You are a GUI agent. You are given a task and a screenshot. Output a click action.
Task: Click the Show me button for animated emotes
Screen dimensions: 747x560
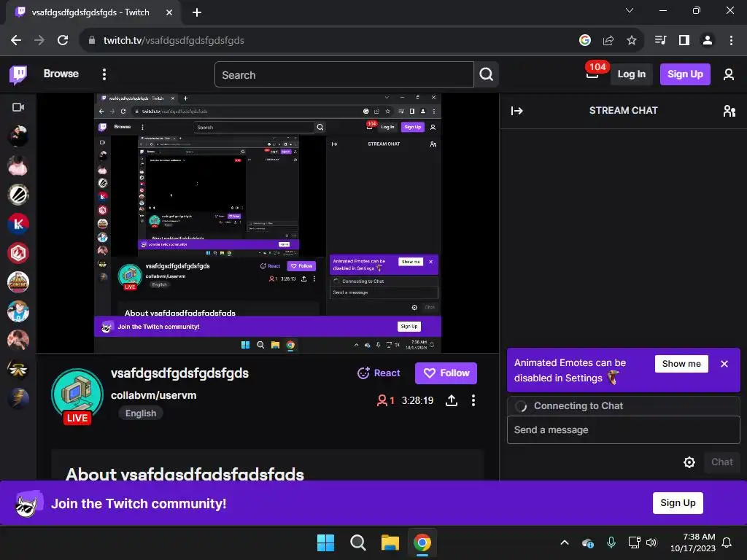(681, 364)
